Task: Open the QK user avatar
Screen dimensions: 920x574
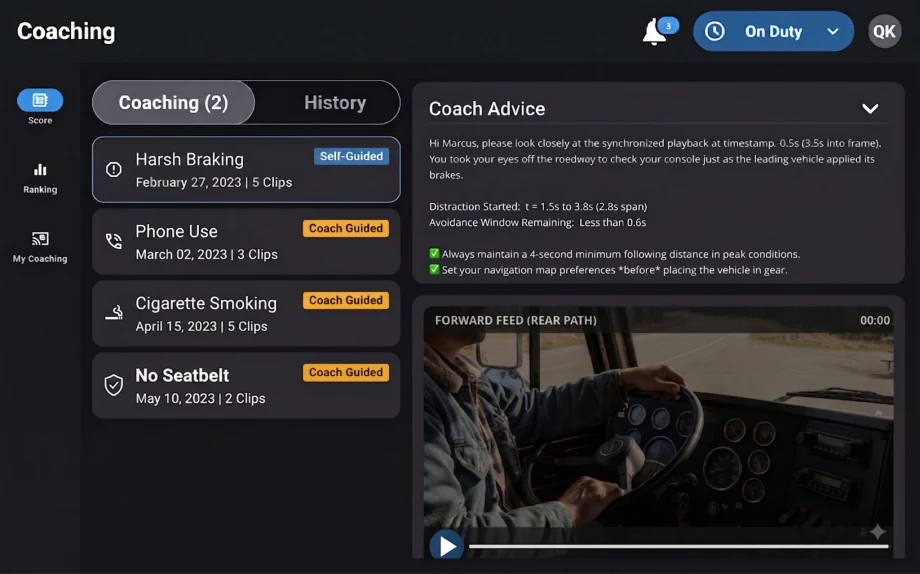Action: 884,31
